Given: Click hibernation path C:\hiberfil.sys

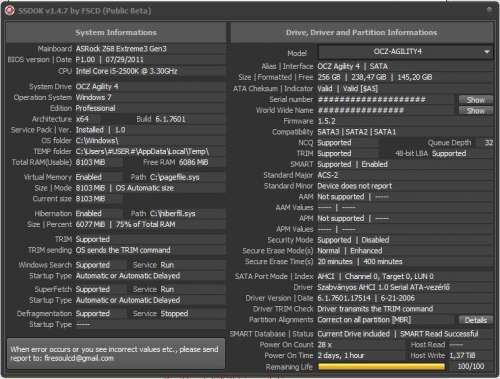Looking at the screenshot, I should point(172,213).
